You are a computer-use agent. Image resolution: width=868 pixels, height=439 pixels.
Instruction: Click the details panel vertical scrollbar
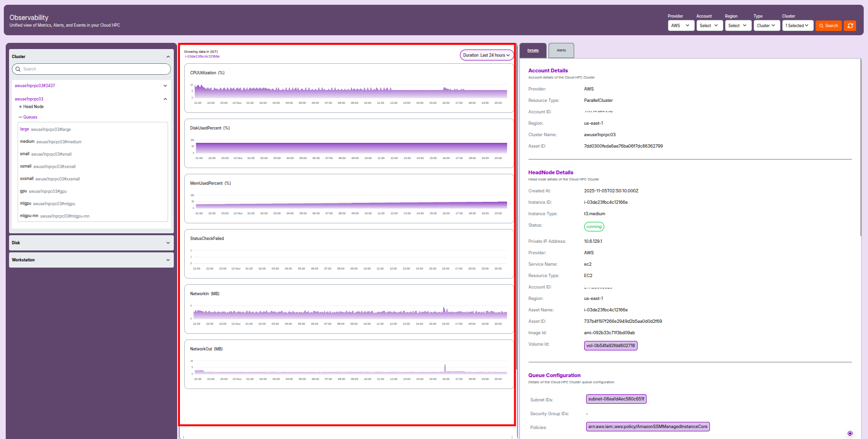click(x=861, y=148)
